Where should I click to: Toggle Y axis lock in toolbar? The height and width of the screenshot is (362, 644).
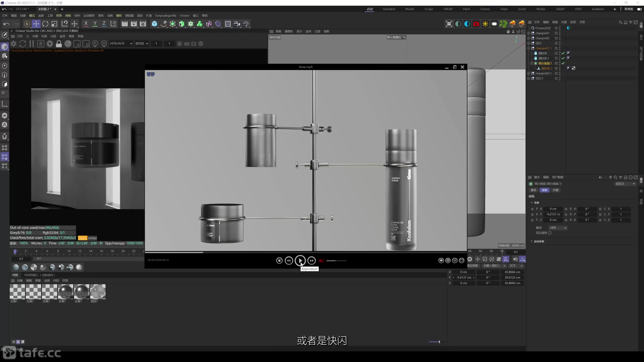(x=95, y=24)
